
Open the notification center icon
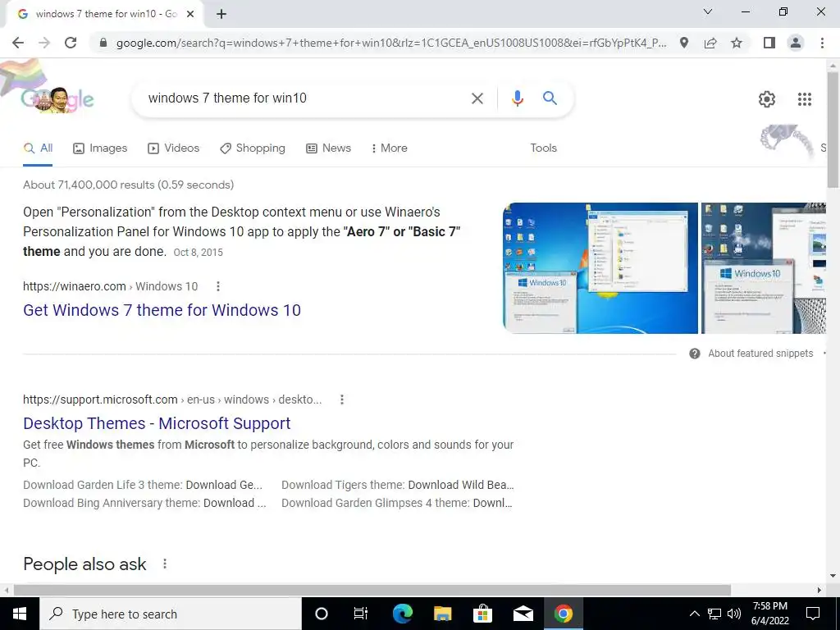(x=813, y=614)
